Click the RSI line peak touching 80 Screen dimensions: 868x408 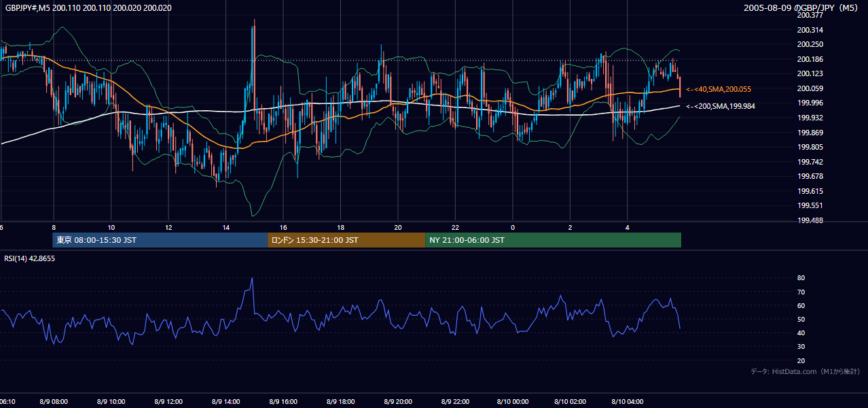pos(253,278)
